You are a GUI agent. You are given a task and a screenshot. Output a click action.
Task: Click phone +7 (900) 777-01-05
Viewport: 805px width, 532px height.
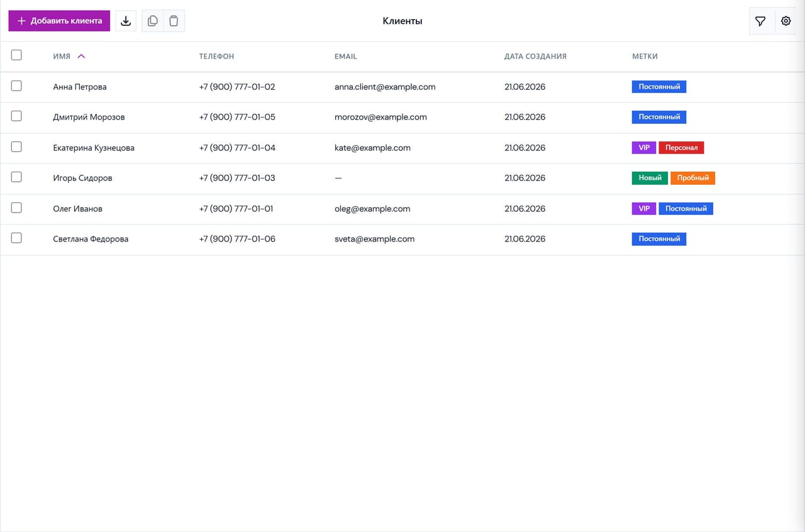point(237,117)
